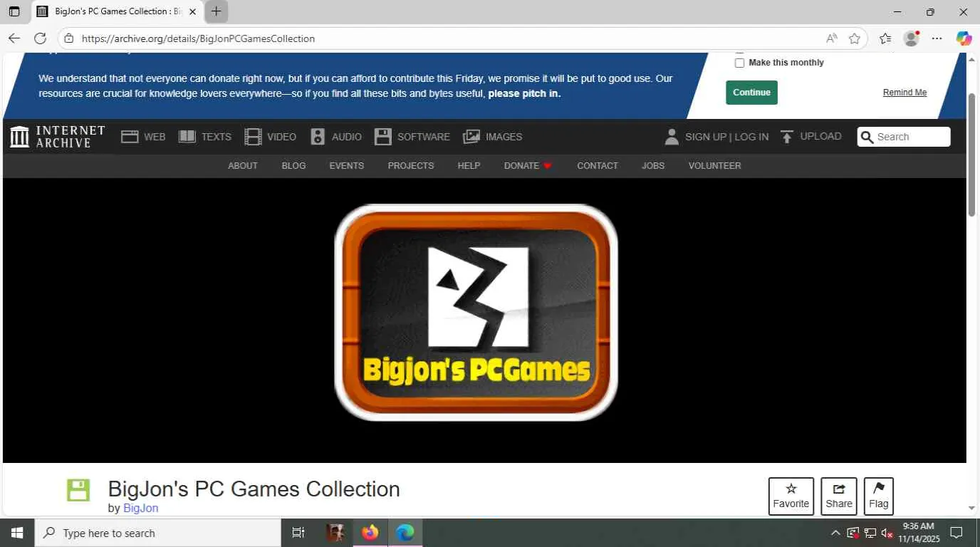Click the Edge icon in the taskbar
Screen dimensions: 980x547
(405, 533)
